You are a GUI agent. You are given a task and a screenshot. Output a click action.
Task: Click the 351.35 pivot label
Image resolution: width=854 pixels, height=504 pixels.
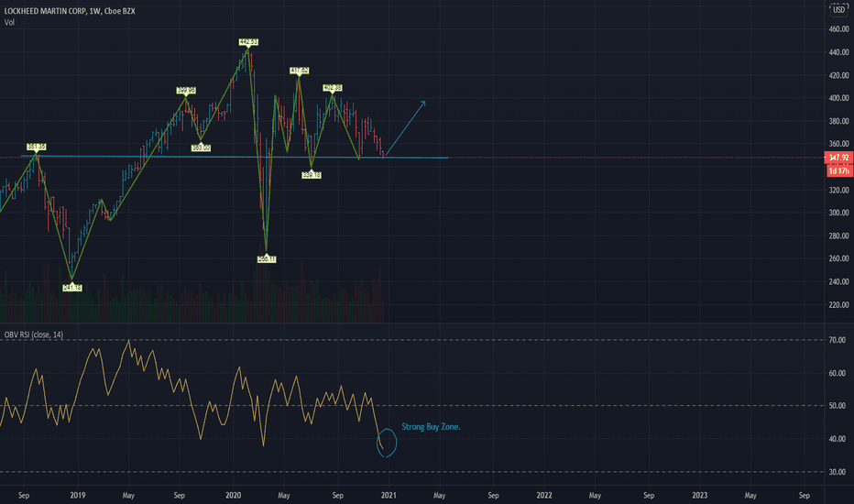37,148
